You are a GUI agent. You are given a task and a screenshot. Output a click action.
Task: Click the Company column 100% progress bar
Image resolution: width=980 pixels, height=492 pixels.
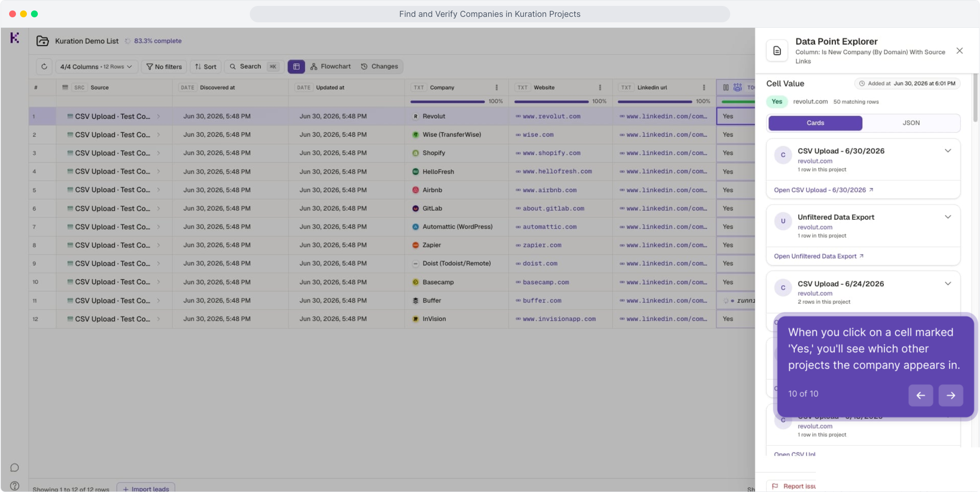point(447,102)
